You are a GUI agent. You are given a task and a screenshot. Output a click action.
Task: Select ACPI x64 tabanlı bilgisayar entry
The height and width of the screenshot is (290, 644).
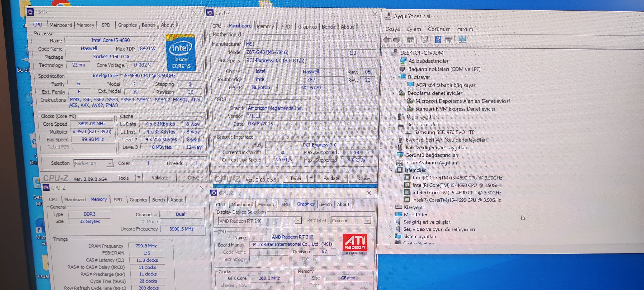tap(445, 85)
